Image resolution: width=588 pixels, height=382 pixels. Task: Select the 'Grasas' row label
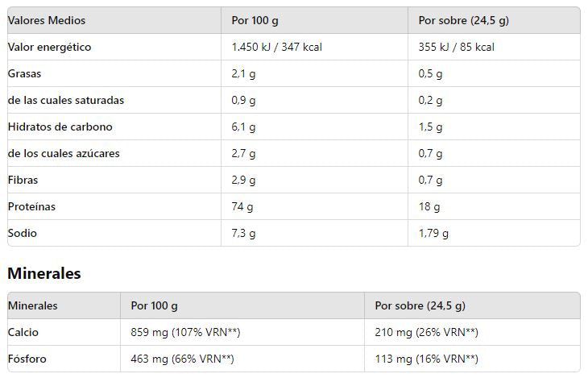point(24,73)
